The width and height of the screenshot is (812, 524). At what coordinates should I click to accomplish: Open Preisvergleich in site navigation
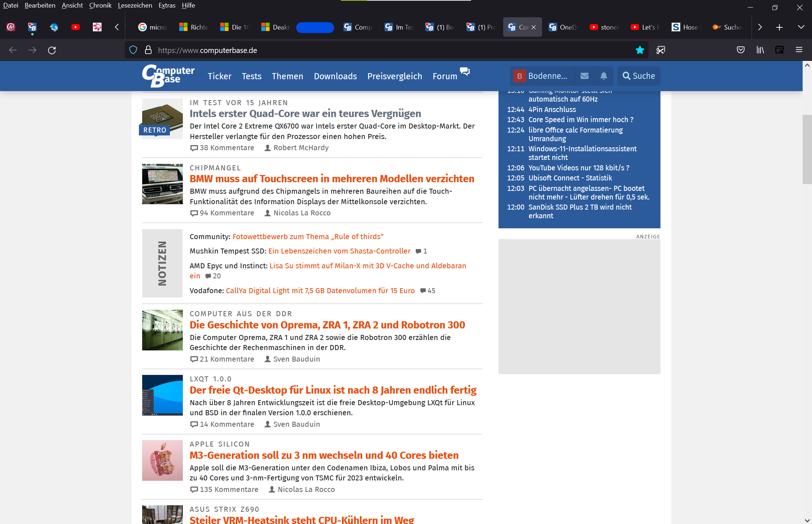[394, 76]
